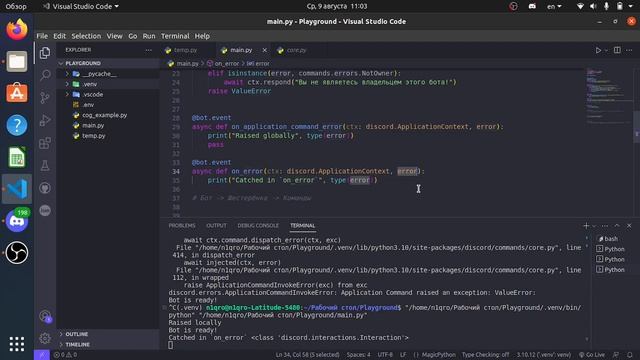Maximize the panel size with up chevron

tap(617, 226)
